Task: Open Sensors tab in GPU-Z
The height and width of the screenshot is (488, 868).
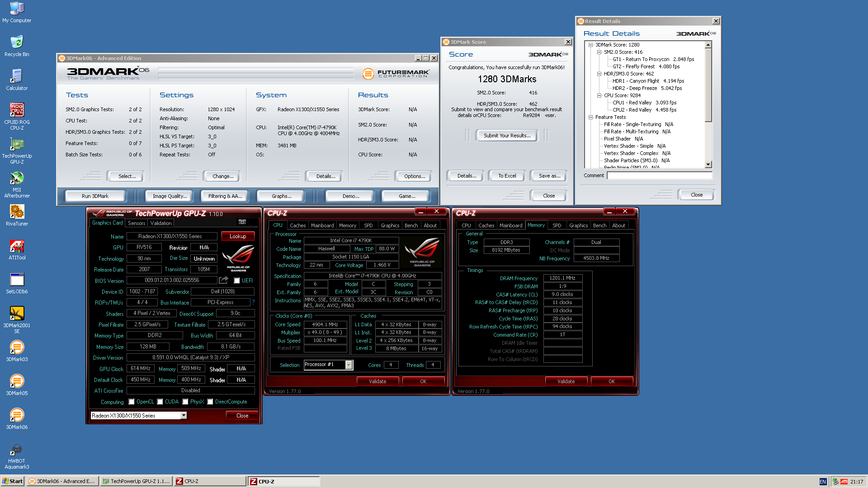Action: (137, 223)
